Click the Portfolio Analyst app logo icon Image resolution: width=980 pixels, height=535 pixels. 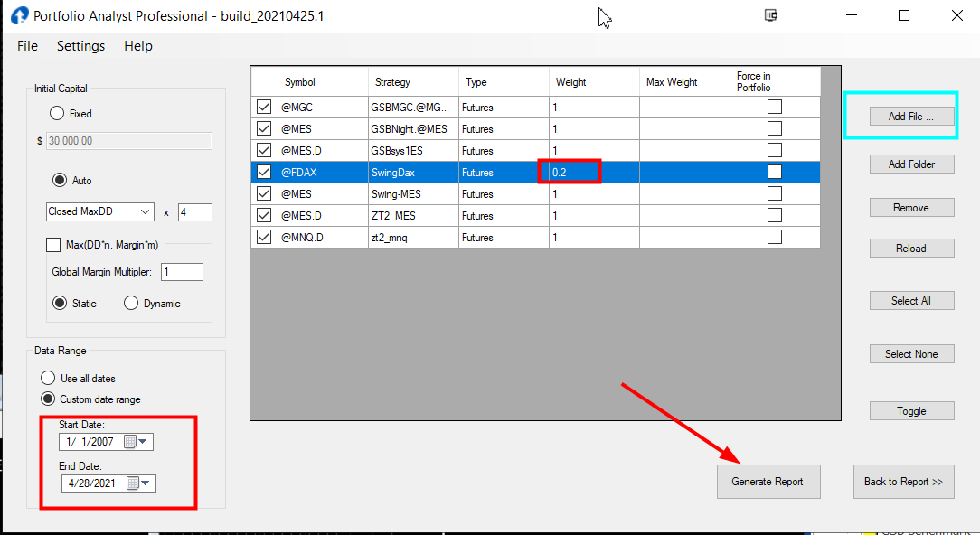pos(18,15)
